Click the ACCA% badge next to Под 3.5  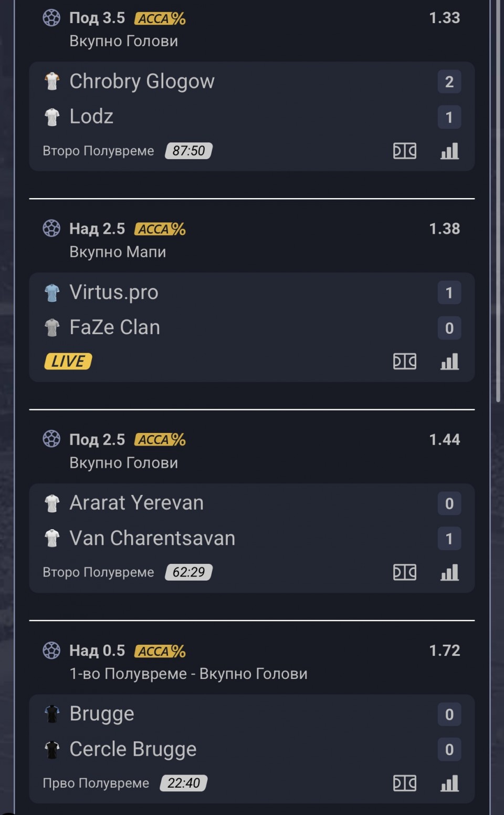(x=160, y=18)
